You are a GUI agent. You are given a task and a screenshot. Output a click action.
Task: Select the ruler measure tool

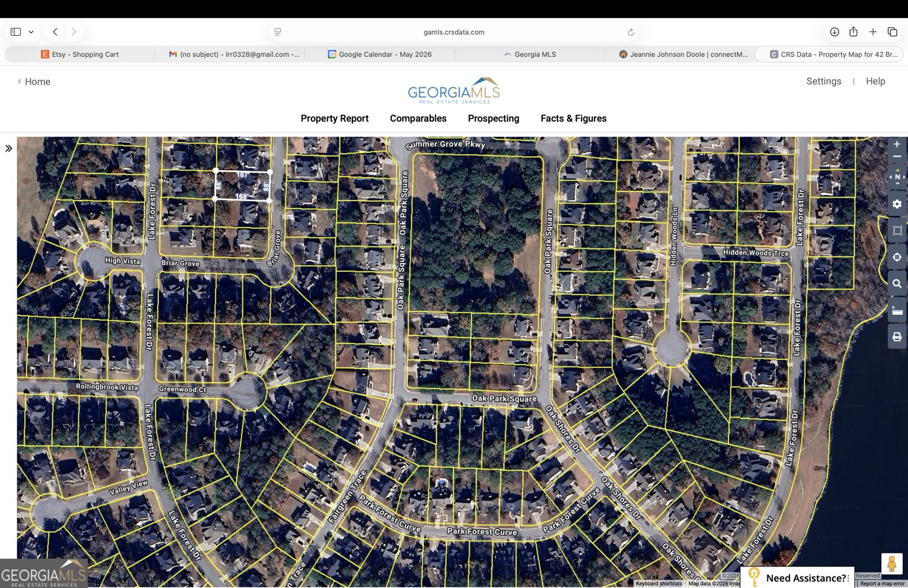(897, 310)
